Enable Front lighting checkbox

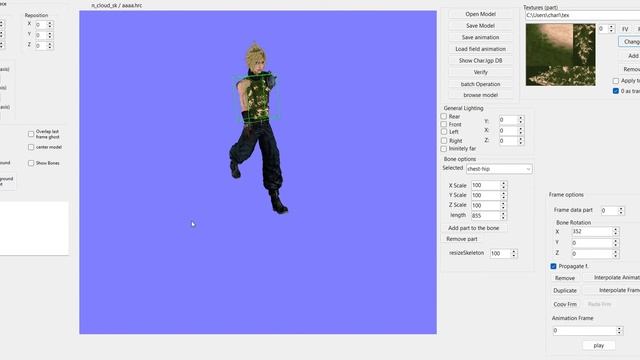point(444,124)
